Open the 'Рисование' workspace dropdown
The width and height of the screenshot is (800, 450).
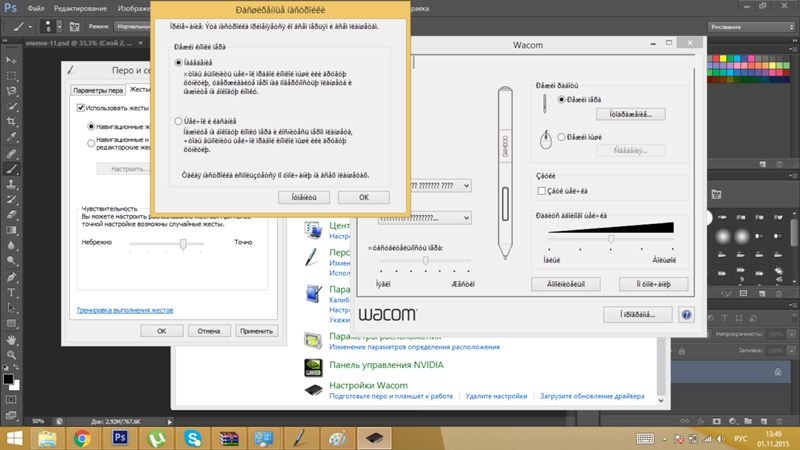click(x=751, y=27)
